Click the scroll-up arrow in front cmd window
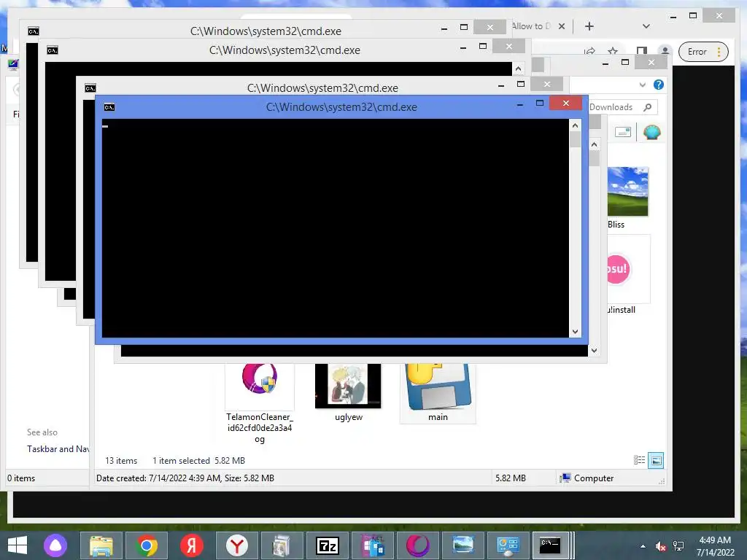The image size is (747, 560). click(x=575, y=125)
